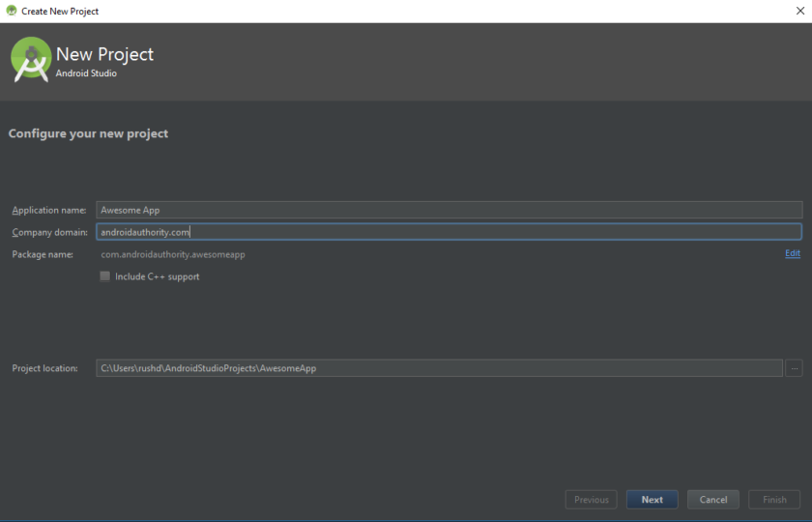This screenshot has width=812, height=522.
Task: Click the Configure your new project heading
Action: coord(88,133)
